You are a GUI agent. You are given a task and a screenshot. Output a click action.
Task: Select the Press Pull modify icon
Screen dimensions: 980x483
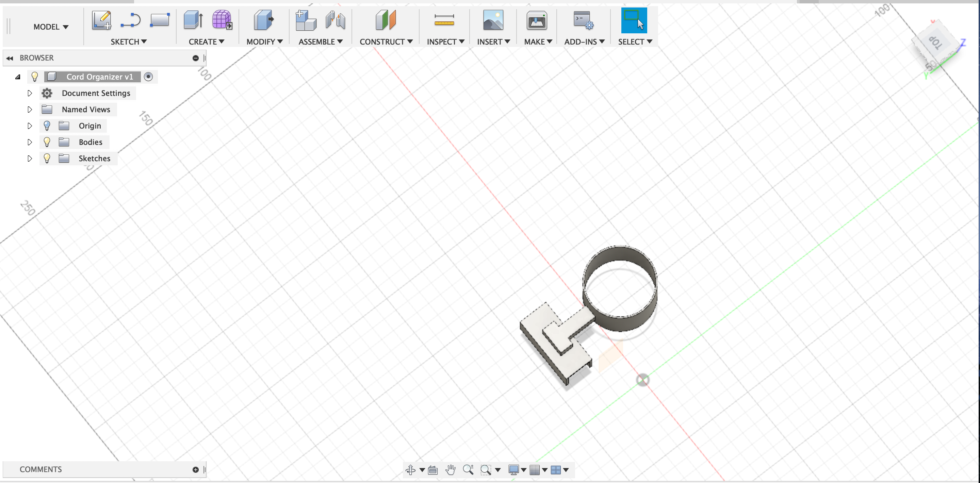[264, 20]
